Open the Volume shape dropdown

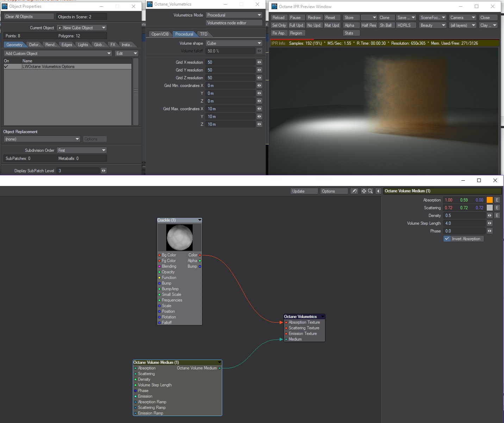click(x=234, y=43)
